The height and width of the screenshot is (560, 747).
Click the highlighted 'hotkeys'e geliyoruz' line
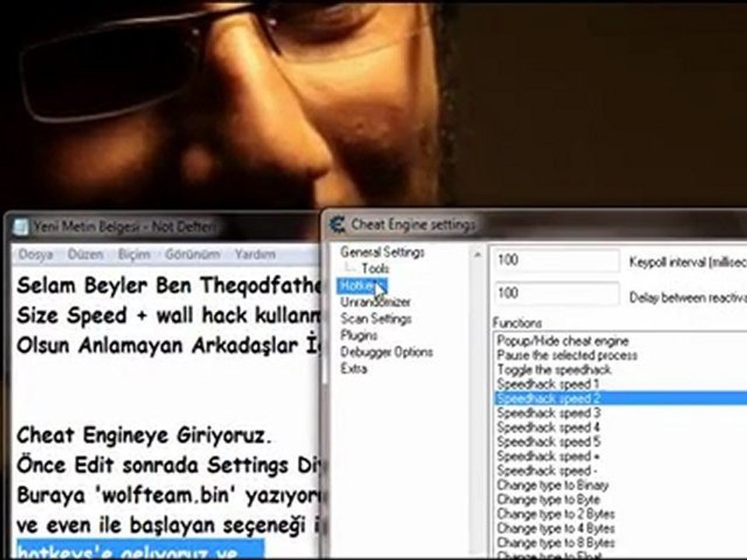pyautogui.click(x=141, y=550)
